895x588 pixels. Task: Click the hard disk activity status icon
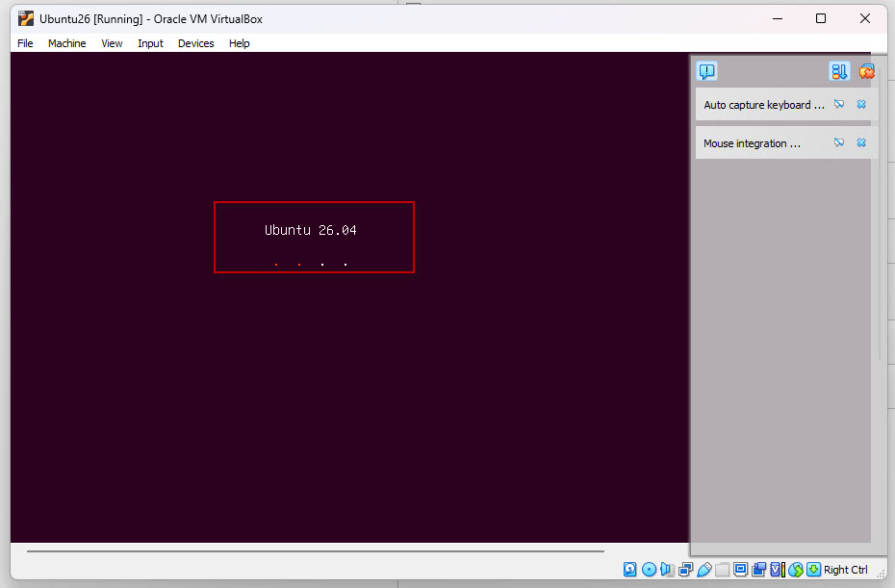629,569
